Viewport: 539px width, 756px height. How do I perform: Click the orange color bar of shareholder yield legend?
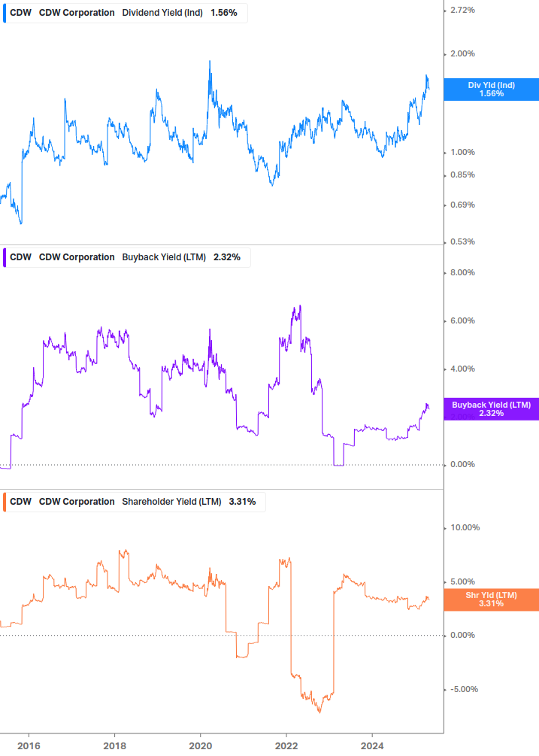[x=5, y=502]
